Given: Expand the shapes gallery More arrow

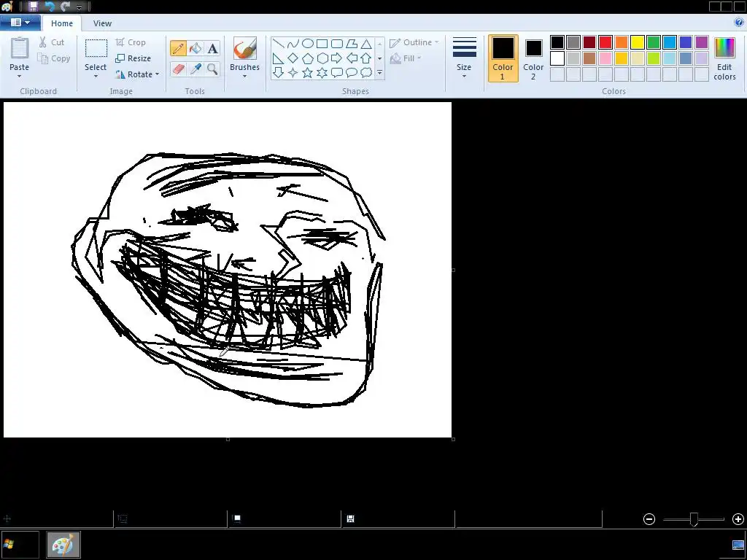Looking at the screenshot, I should point(379,72).
